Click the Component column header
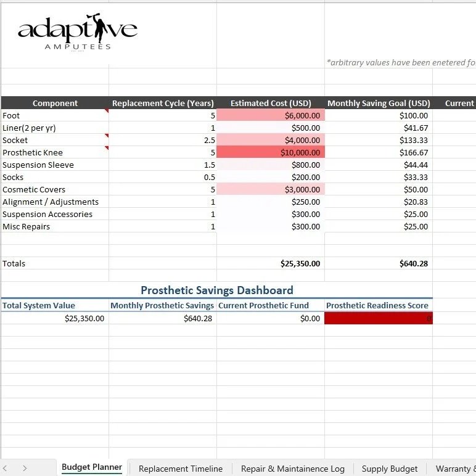Image resolution: width=476 pixels, height=476 pixels. coord(55,103)
